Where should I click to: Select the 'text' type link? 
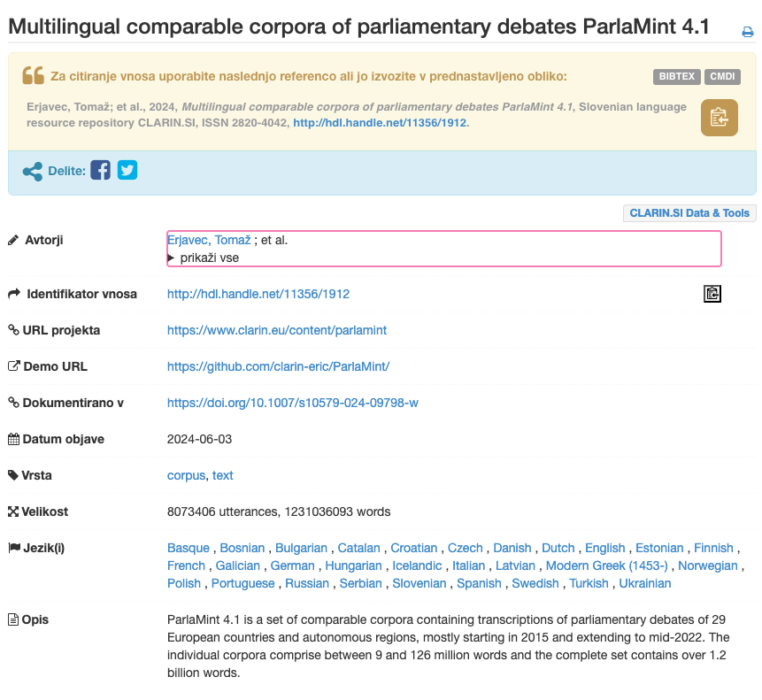[x=223, y=475]
